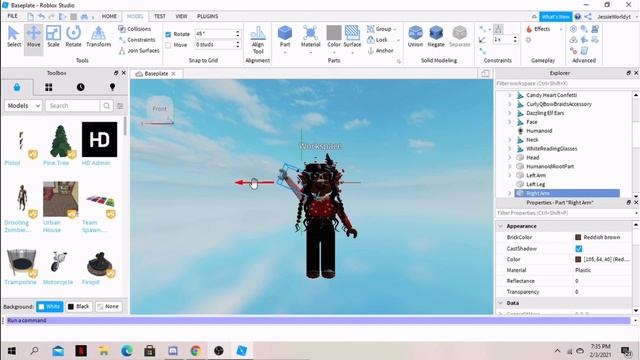640x360 pixels.
Task: Open the Group dropdown arrow
Action: (x=395, y=29)
